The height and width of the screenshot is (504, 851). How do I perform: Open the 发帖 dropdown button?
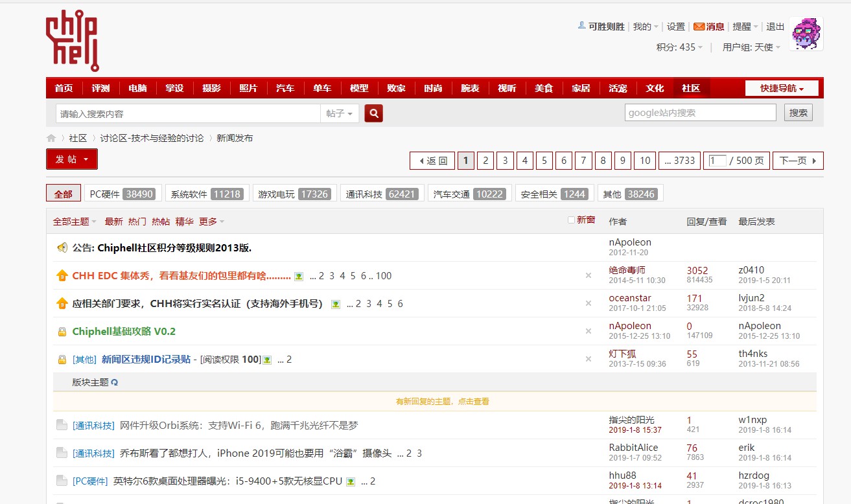[72, 159]
